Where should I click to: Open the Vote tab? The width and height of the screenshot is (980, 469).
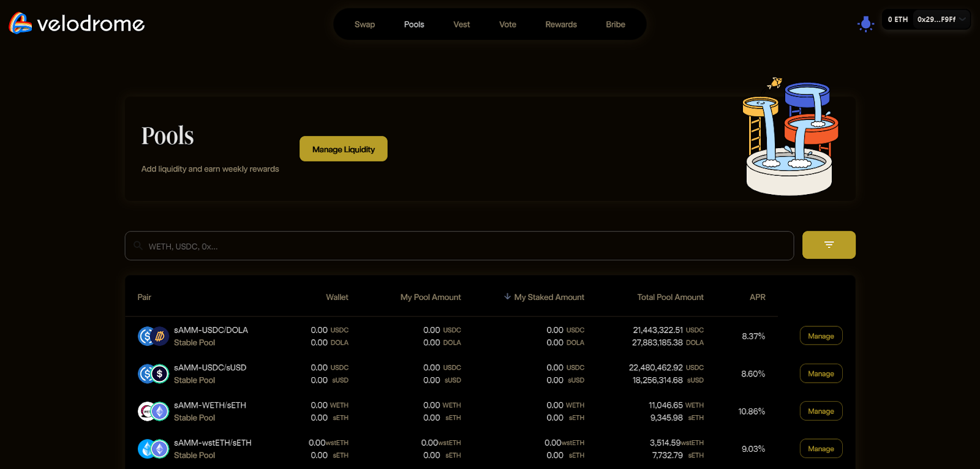point(508,24)
